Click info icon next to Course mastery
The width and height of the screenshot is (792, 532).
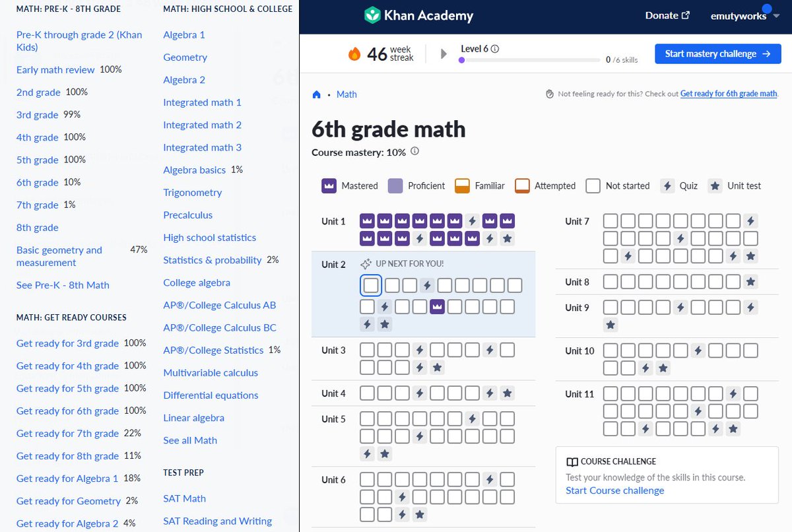(414, 151)
